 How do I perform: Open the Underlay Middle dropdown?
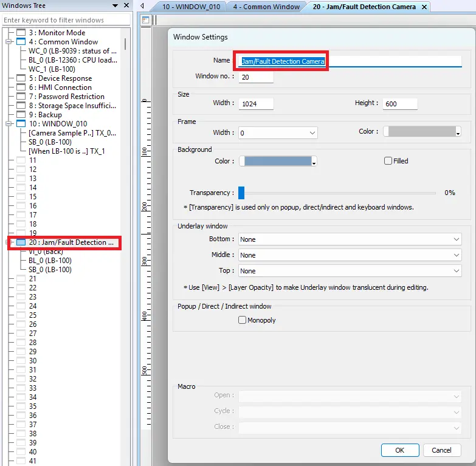[350, 255]
